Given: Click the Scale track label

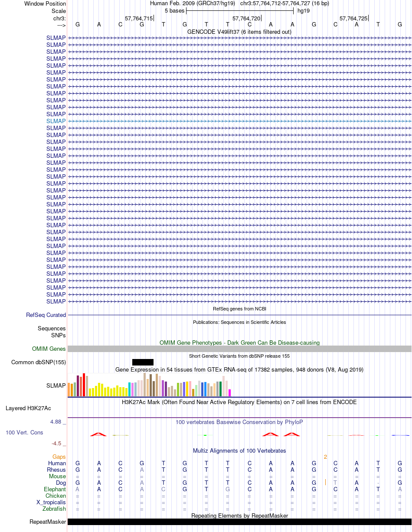Looking at the screenshot, I should pos(59,11).
